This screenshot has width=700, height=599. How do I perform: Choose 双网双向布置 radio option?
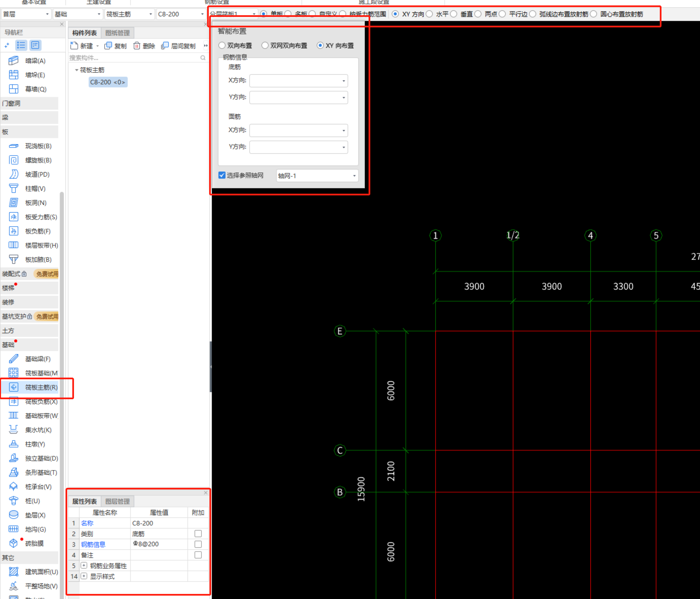[265, 46]
